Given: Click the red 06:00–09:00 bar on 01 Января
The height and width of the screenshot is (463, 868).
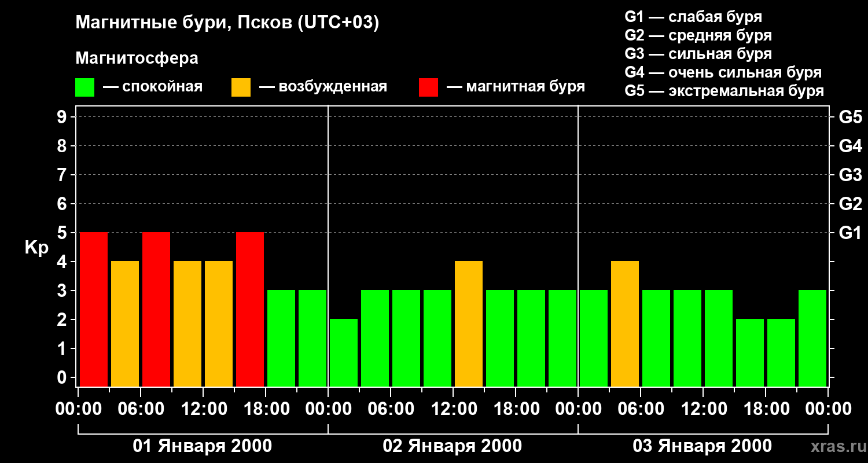Looking at the screenshot, I should tap(156, 309).
